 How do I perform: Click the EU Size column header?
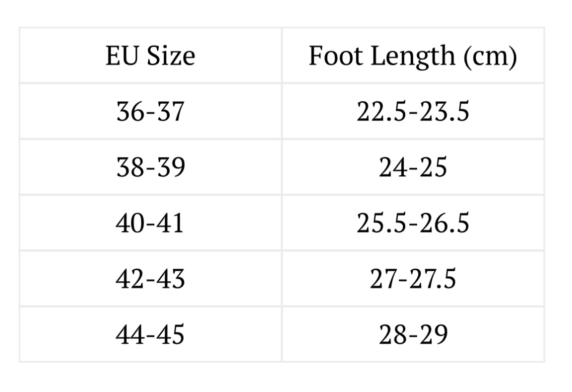click(x=150, y=56)
